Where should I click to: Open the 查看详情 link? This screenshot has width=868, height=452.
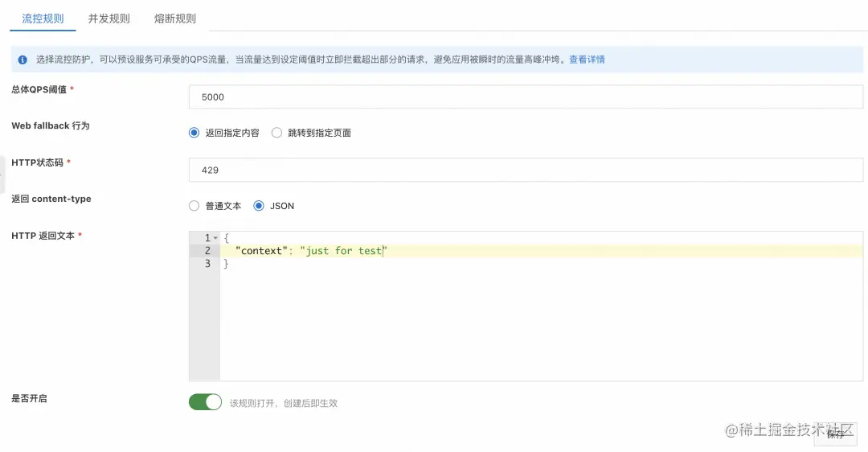click(x=587, y=60)
